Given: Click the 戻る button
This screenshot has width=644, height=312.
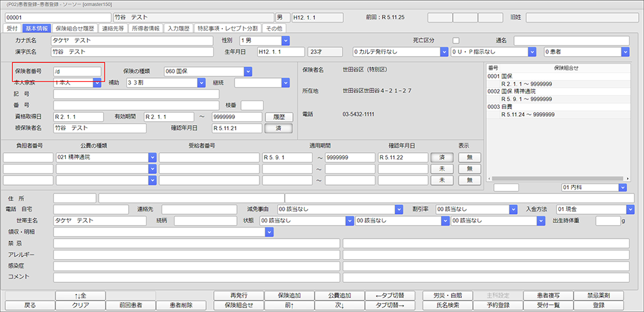Looking at the screenshot, I should (30, 305).
